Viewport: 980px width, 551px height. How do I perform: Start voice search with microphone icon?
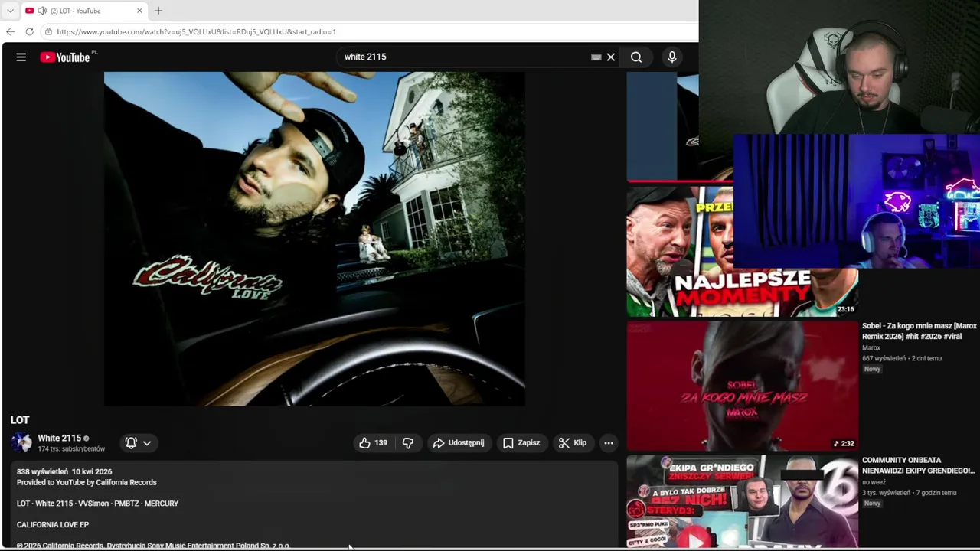(671, 57)
